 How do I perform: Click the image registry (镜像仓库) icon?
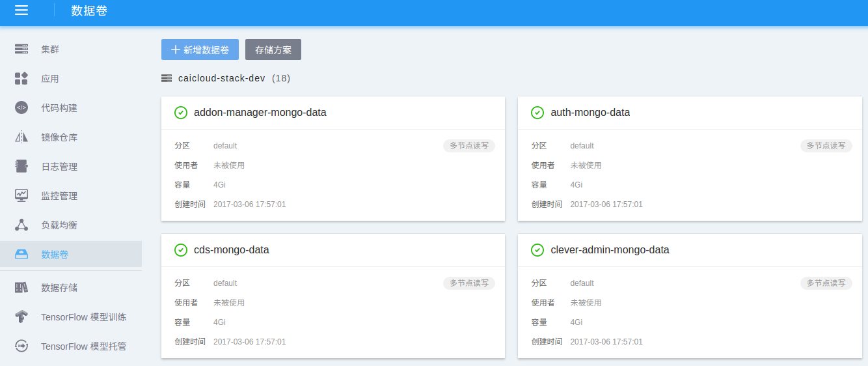(21, 137)
